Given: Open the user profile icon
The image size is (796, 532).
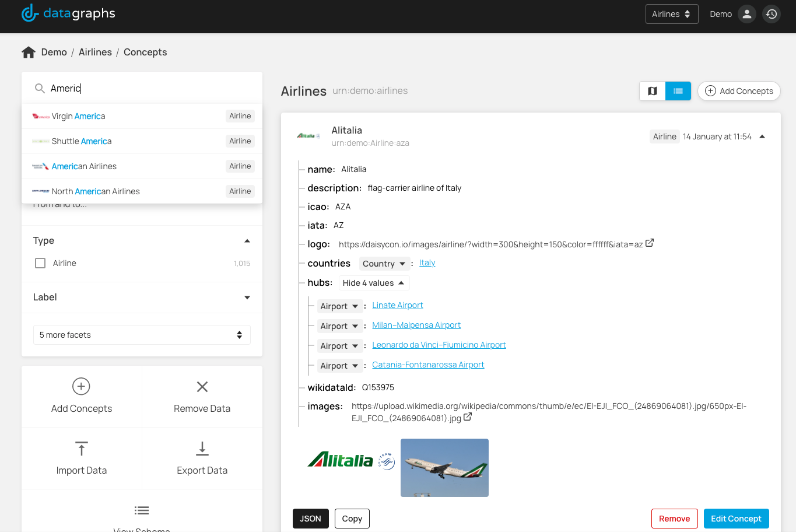Looking at the screenshot, I should [x=746, y=14].
